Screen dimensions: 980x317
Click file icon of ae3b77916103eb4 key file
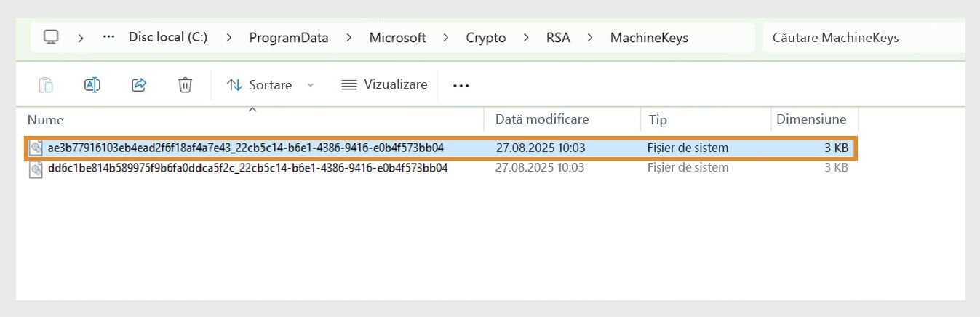(36, 148)
